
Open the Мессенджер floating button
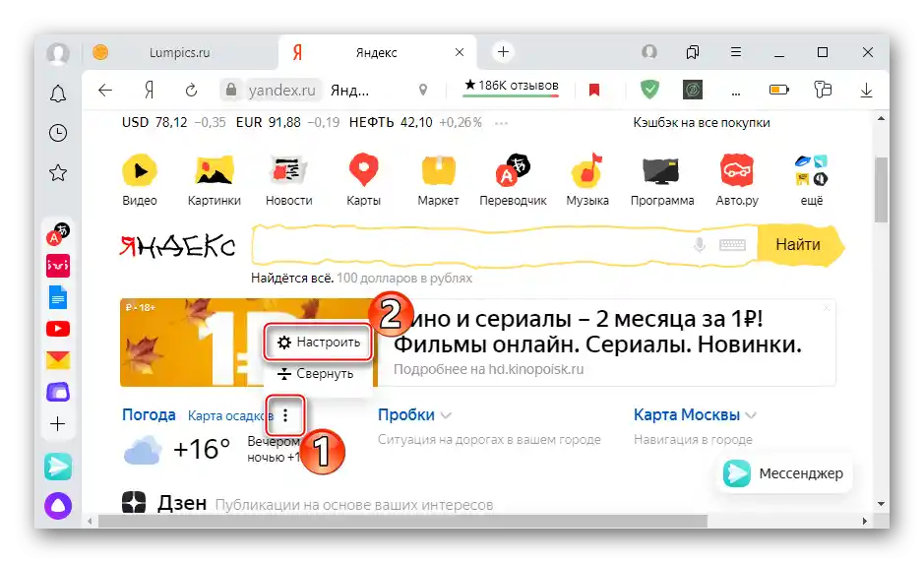coord(784,473)
